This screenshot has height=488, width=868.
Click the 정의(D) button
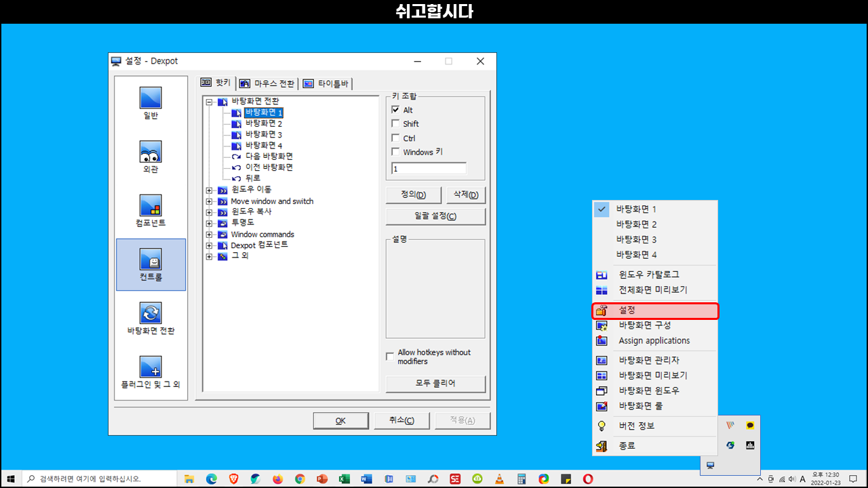click(414, 195)
